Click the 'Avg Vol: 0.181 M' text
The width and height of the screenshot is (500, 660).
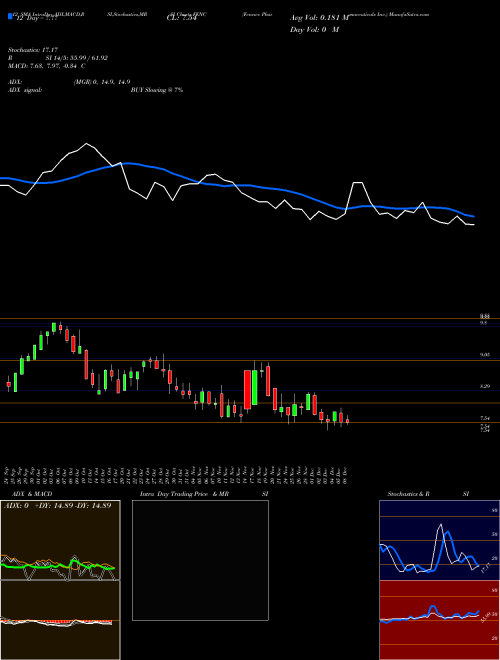click(319, 18)
